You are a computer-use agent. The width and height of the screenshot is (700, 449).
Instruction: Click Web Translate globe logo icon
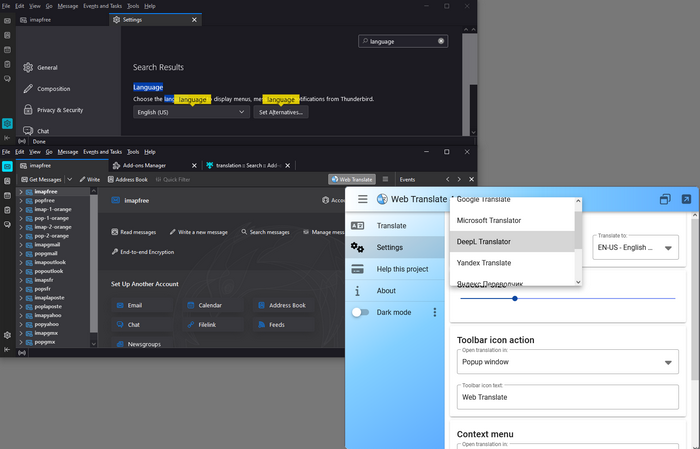point(382,199)
